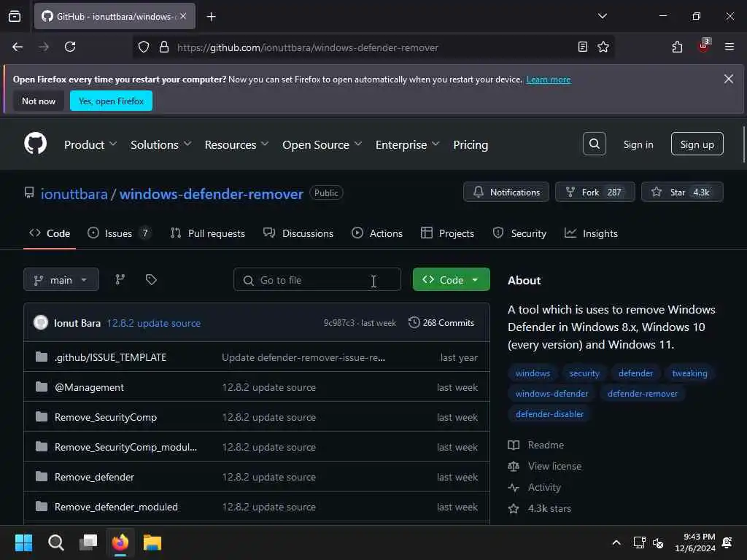Select the Code repository tab

(x=50, y=233)
